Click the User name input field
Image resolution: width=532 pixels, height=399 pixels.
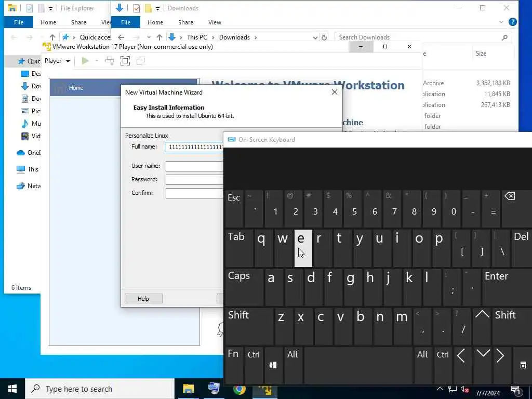pyautogui.click(x=194, y=166)
